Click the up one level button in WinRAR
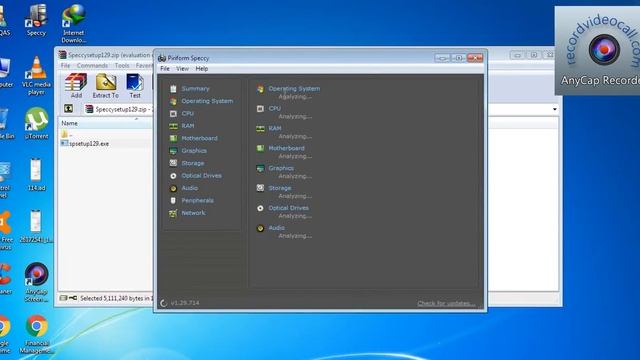 [x=68, y=109]
